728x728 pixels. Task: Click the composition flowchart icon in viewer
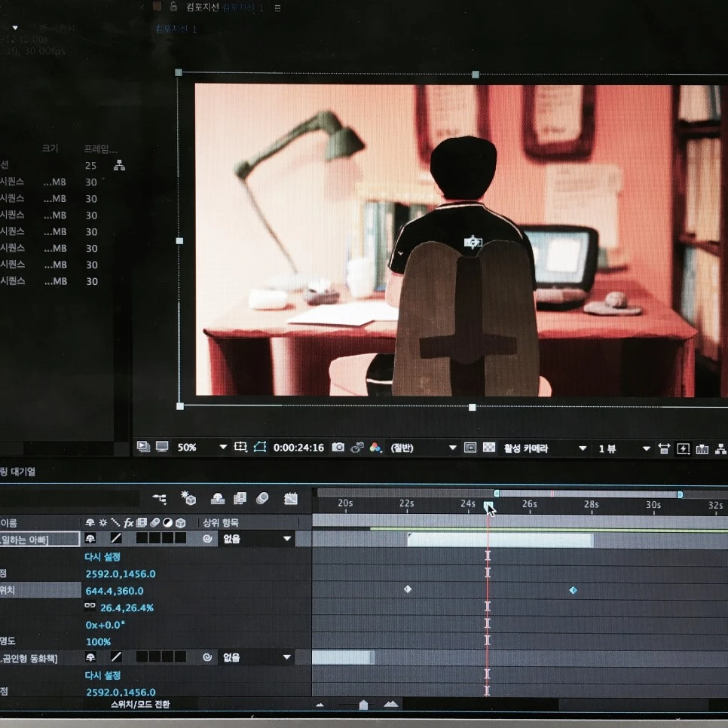[720, 449]
